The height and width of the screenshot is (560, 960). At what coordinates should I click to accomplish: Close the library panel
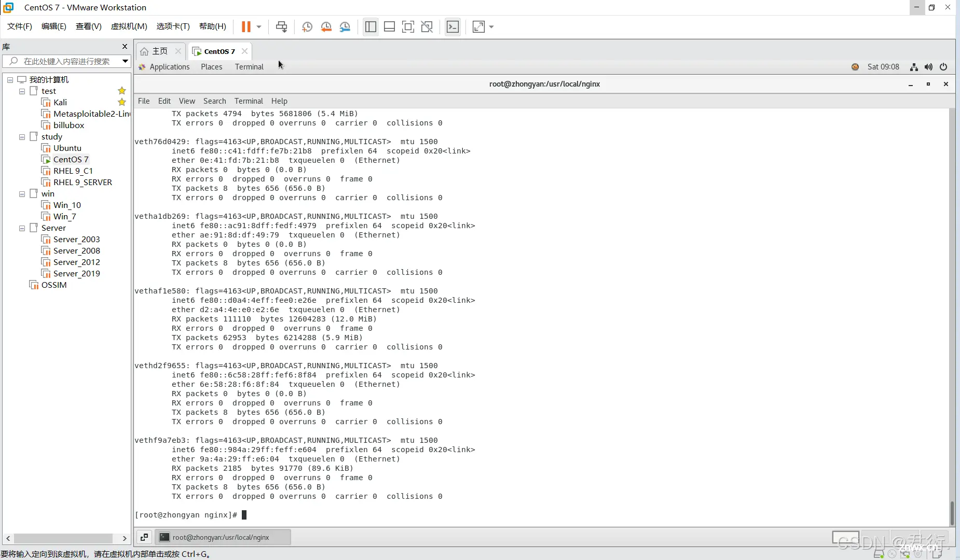coord(125,47)
